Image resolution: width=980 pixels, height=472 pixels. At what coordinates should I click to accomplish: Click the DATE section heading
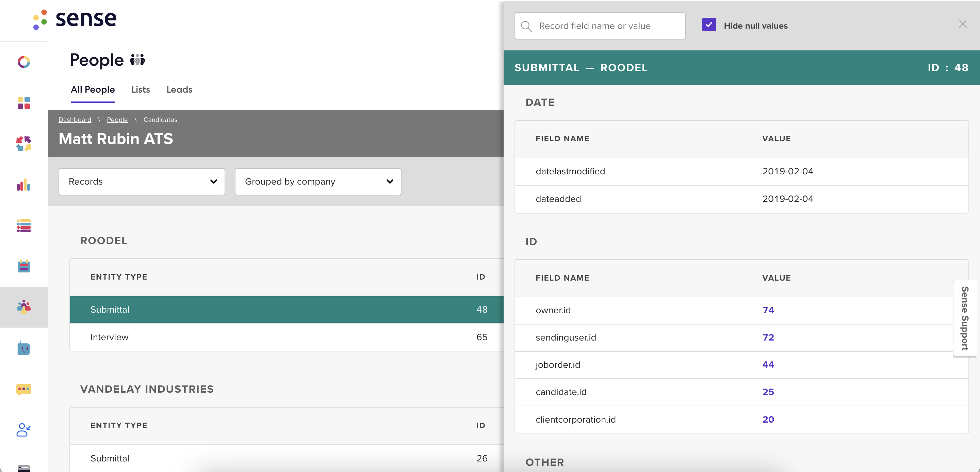(540, 103)
